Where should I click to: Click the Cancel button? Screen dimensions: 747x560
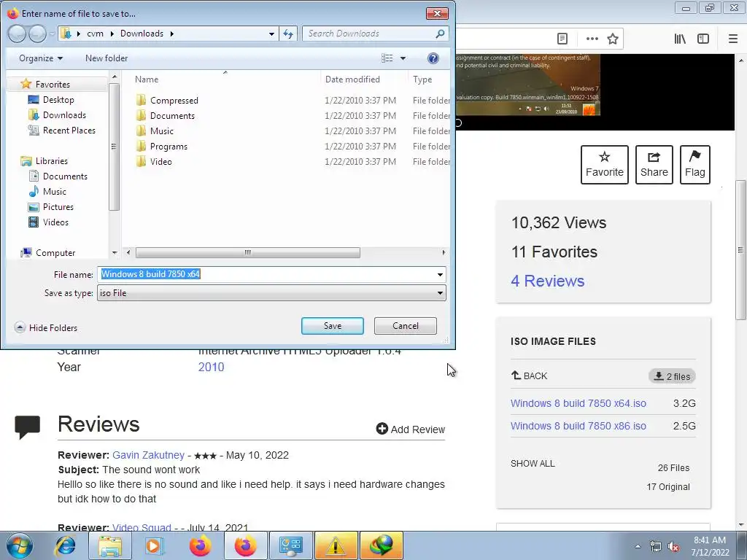click(406, 326)
